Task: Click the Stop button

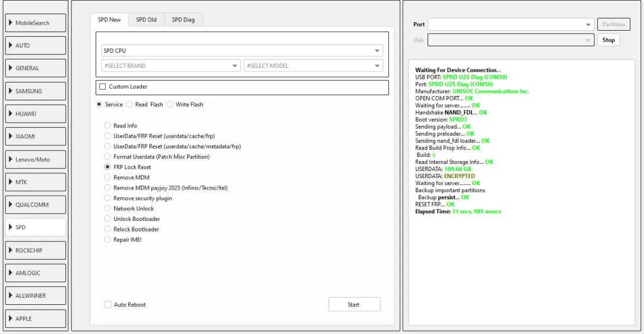Action: (x=608, y=40)
